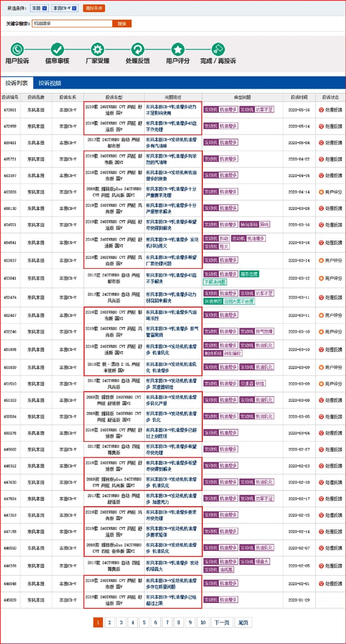Remove the 本田 filter with its X icon
Viewport: 346px width, 644px height.
pos(45,8)
